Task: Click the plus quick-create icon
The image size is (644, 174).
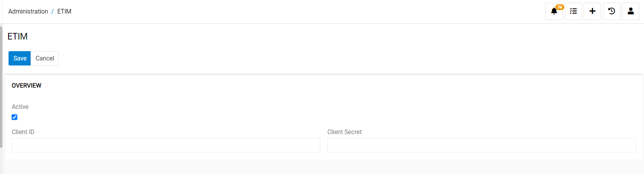Action: coord(592,12)
